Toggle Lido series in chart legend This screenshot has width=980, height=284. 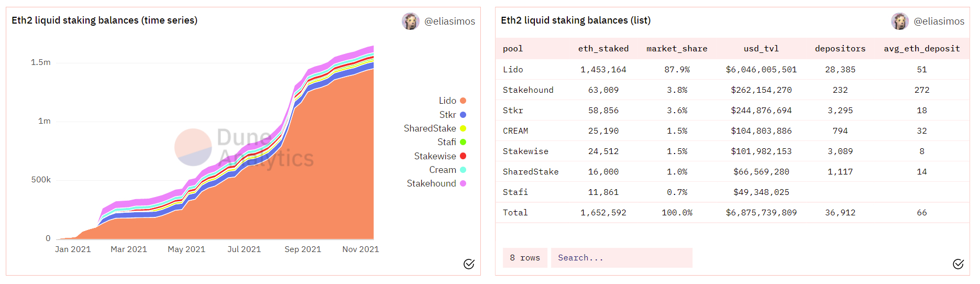(x=452, y=101)
